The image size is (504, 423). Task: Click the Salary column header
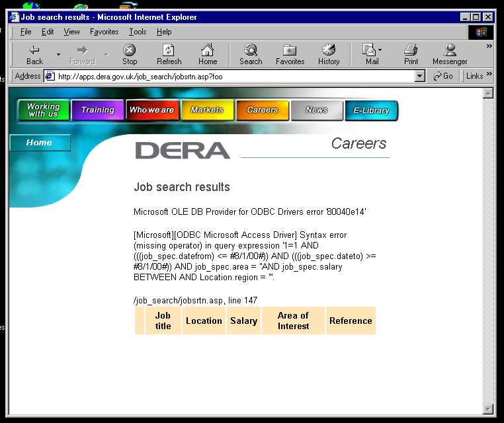[x=243, y=321]
